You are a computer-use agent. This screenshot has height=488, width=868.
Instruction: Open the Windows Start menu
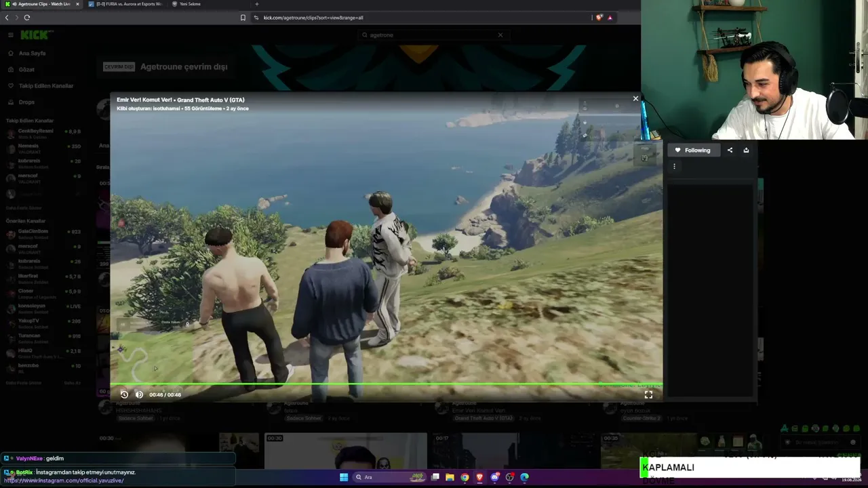point(344,477)
